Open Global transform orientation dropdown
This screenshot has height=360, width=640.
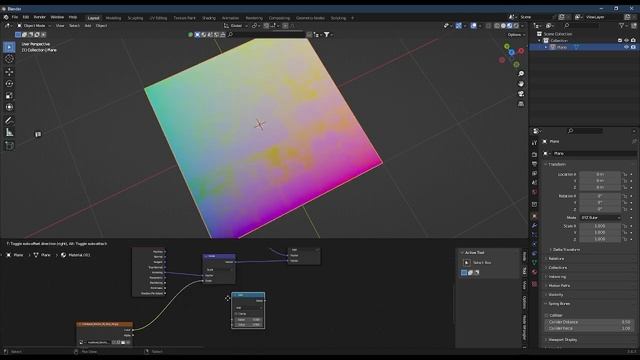click(236, 26)
